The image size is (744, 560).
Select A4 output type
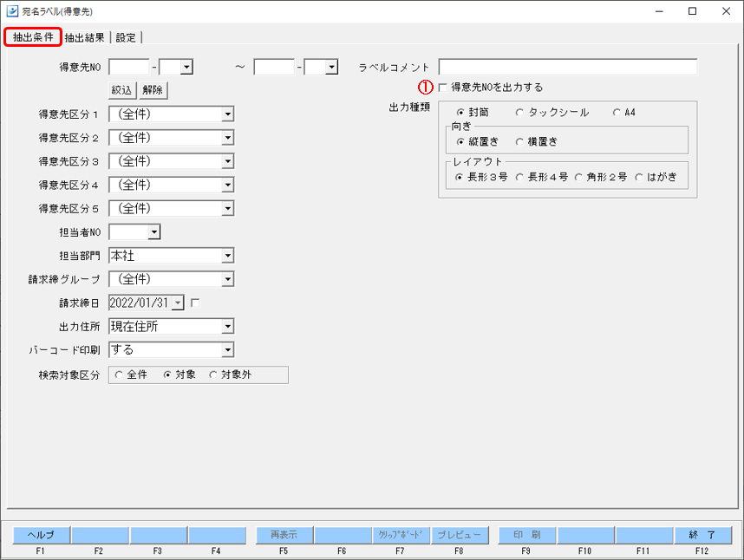pos(624,113)
